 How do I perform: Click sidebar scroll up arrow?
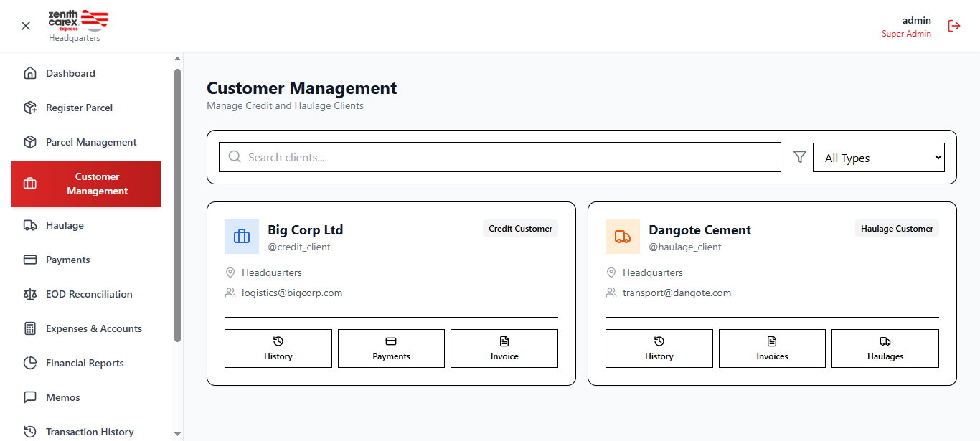coord(177,59)
